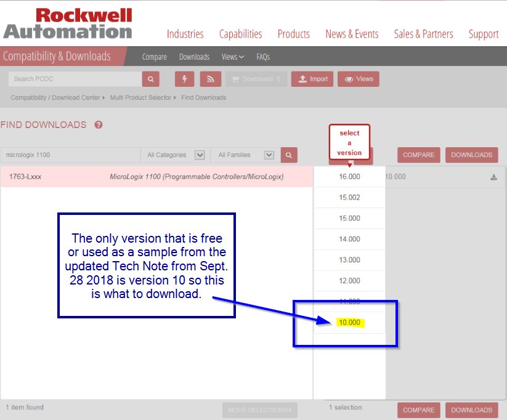The image size is (507, 420).
Task: Select version 15.000
Action: point(349,218)
